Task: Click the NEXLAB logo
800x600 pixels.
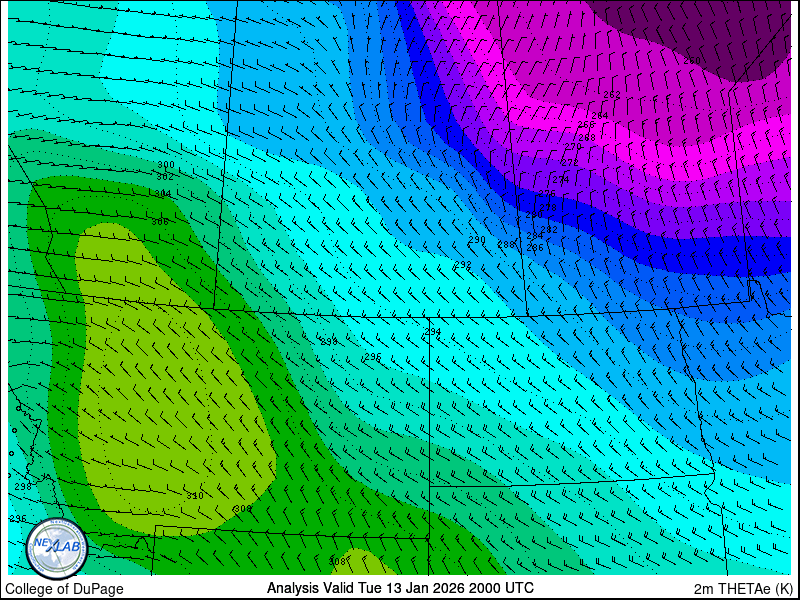Action: tap(57, 548)
